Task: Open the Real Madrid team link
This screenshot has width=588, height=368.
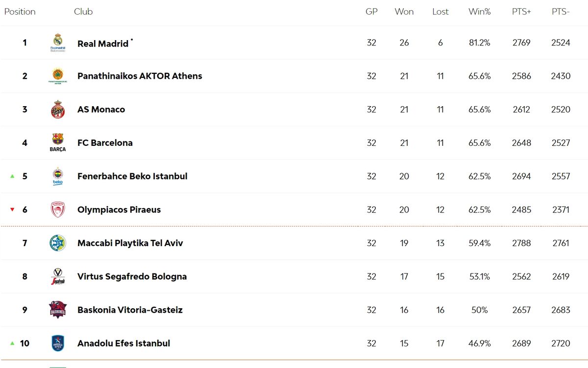Action: pyautogui.click(x=103, y=44)
